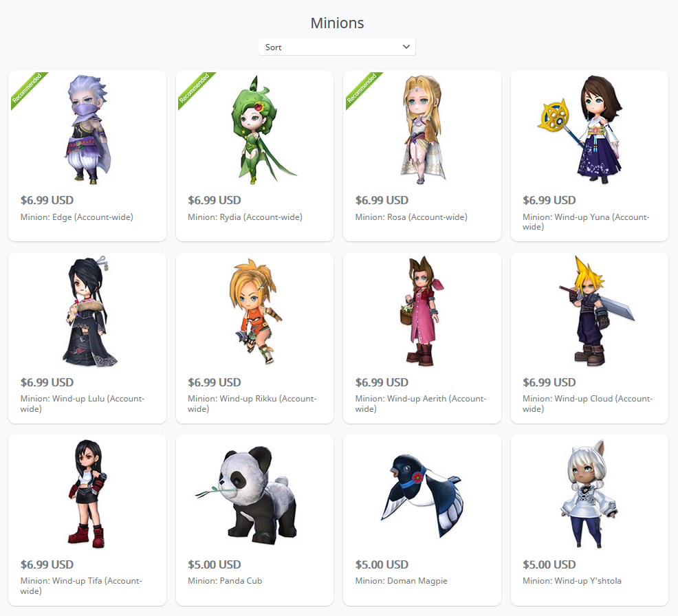
Task: Select the Doman Magpie minion image
Action: (422, 496)
